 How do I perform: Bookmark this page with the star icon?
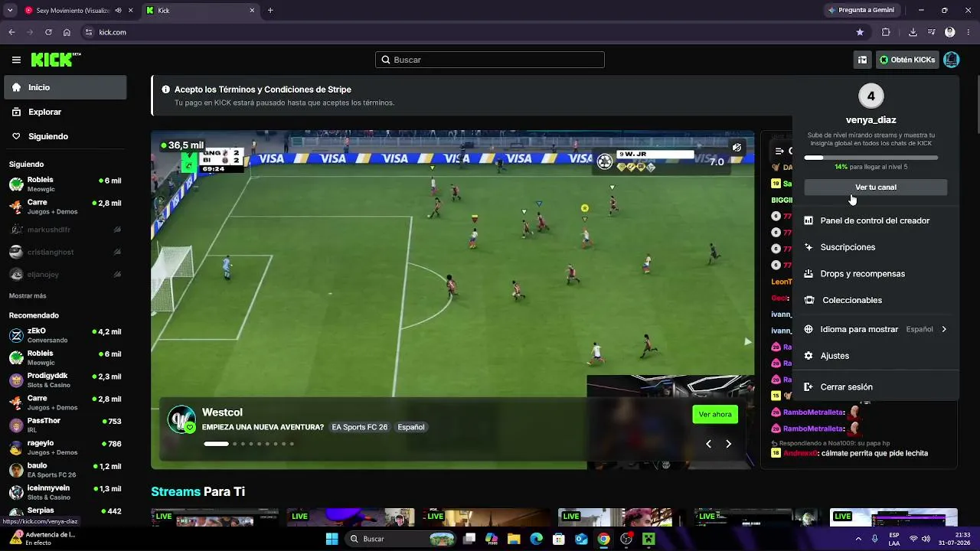coord(860,32)
